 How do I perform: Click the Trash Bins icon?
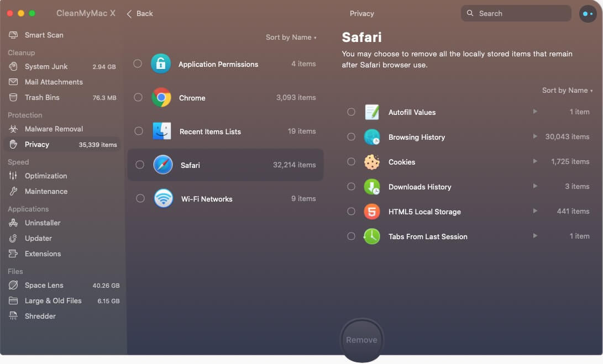13,97
